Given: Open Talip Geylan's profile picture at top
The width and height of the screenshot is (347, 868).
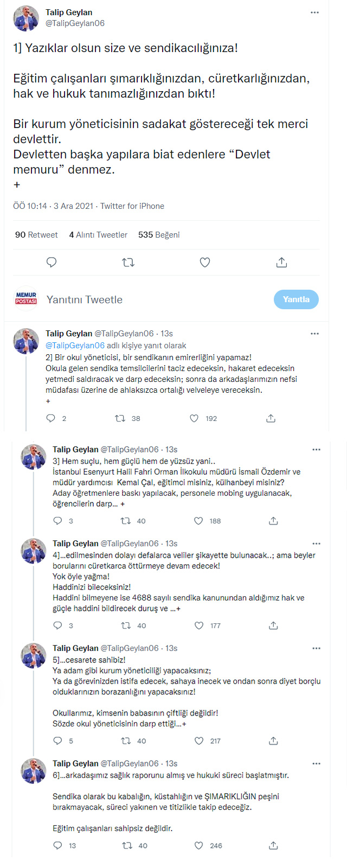Looking at the screenshot, I should point(25,18).
